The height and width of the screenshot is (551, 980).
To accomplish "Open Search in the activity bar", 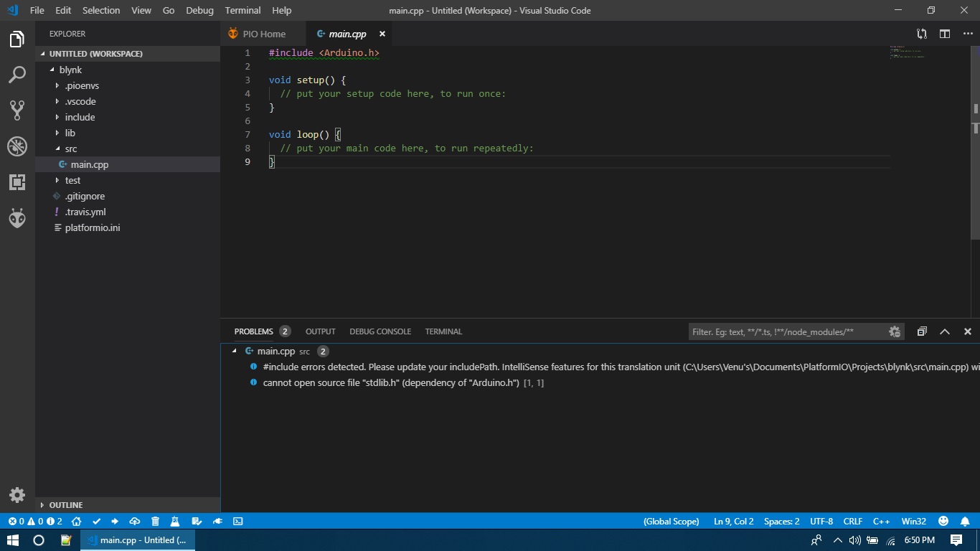I will (17, 75).
